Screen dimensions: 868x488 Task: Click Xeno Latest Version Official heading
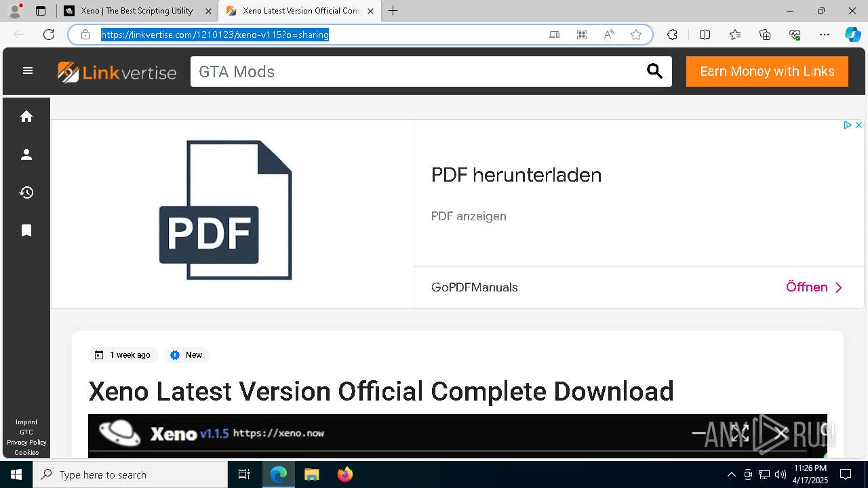pyautogui.click(x=381, y=391)
